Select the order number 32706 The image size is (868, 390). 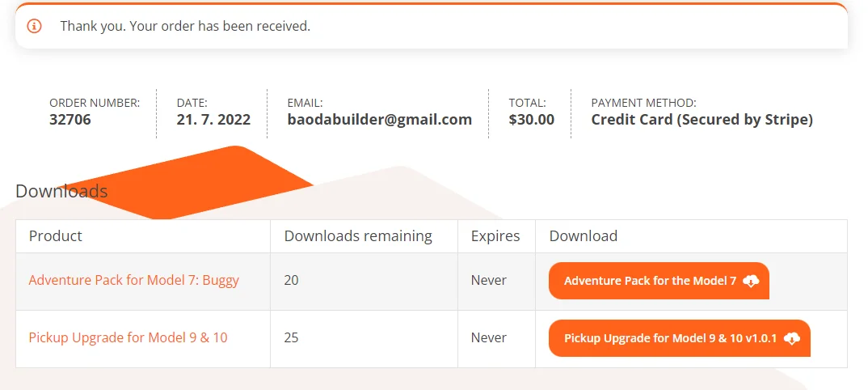coord(70,120)
